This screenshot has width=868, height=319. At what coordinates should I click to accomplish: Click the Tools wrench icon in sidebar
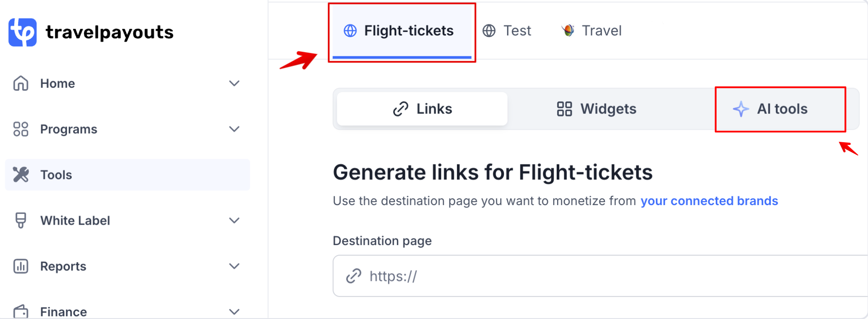(x=20, y=175)
